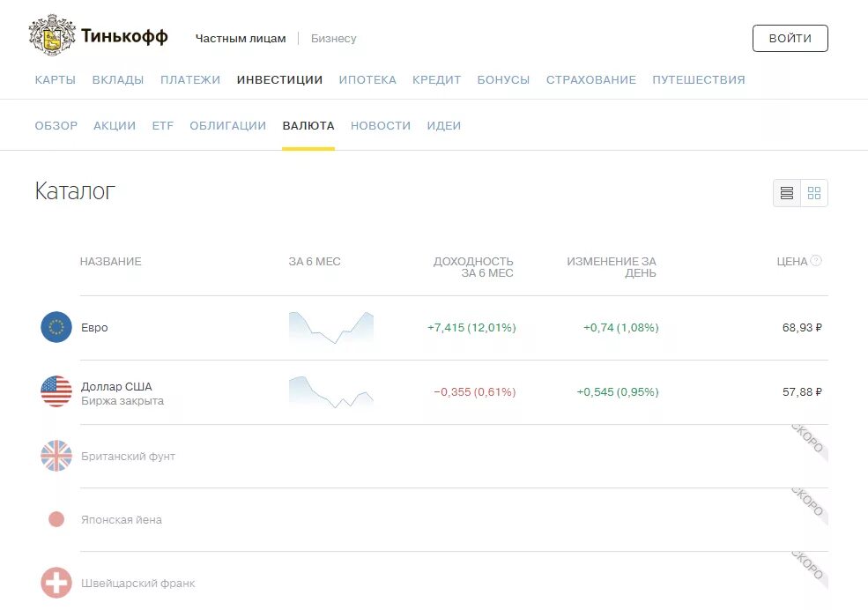This screenshot has width=868, height=610.
Task: Click the Евро currency name link
Action: point(94,328)
